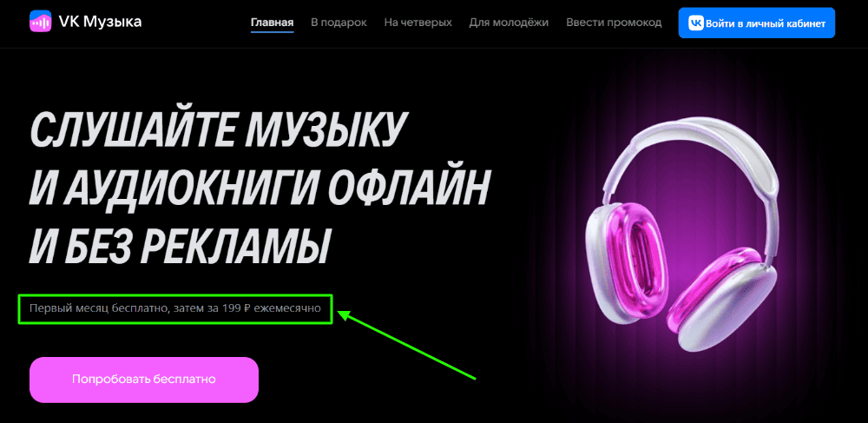Screen dimensions: 868x423
Task: Open the Главная tab
Action: [272, 23]
